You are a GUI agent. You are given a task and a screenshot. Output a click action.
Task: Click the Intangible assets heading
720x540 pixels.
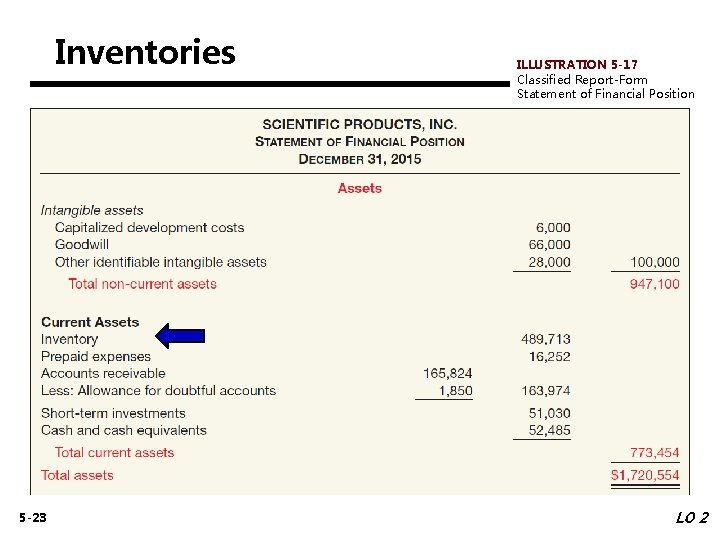(92, 210)
